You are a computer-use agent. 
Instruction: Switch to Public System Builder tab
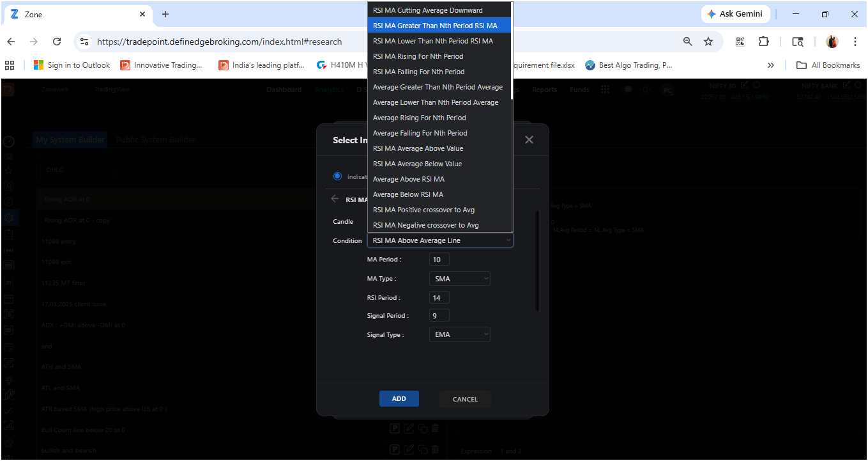[x=156, y=140]
